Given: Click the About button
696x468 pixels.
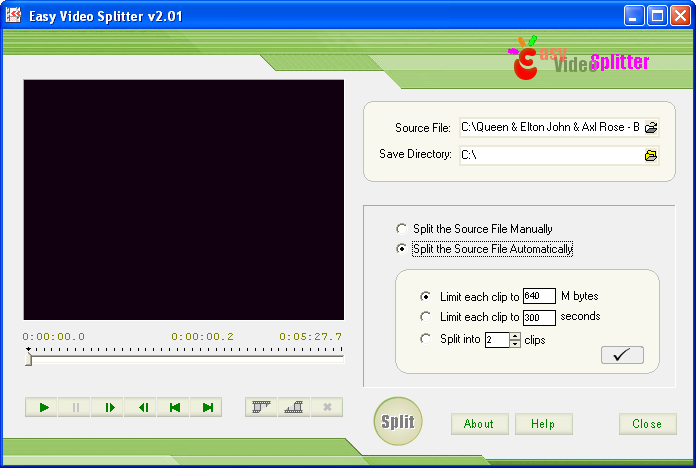Looking at the screenshot, I should [479, 424].
